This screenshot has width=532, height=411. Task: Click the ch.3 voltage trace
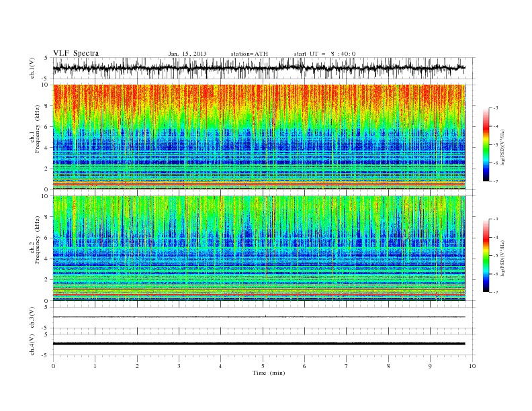point(259,317)
